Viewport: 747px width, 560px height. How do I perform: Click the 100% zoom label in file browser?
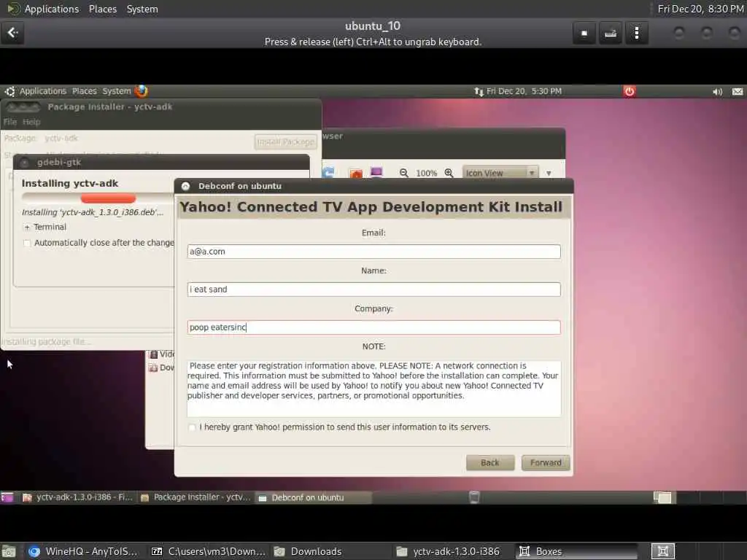[x=426, y=174]
